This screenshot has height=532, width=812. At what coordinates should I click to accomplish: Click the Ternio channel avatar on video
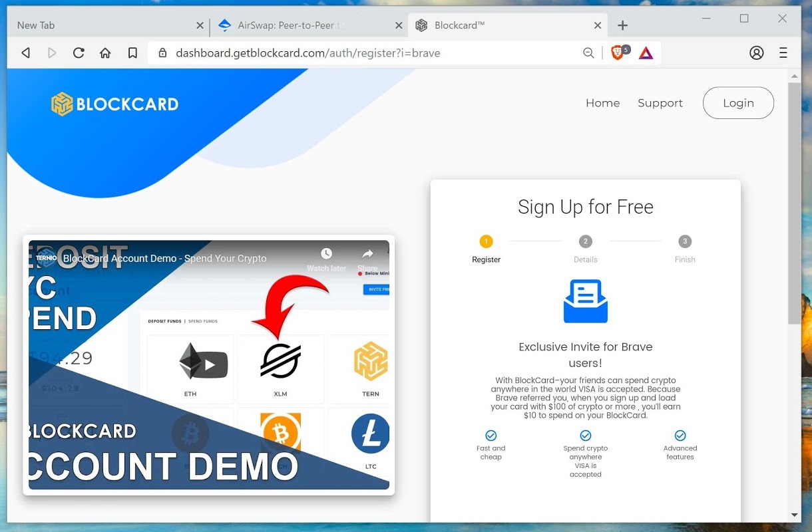click(x=47, y=258)
